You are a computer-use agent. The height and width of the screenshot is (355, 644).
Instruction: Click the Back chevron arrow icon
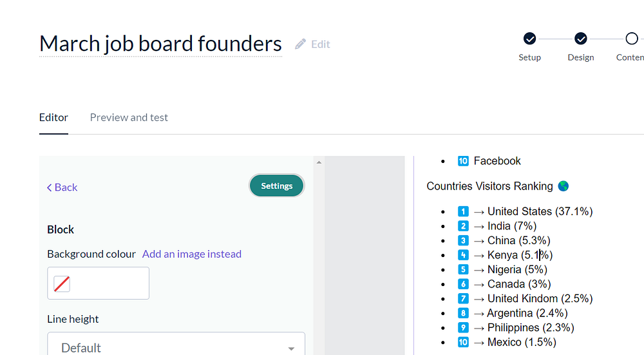coord(50,187)
